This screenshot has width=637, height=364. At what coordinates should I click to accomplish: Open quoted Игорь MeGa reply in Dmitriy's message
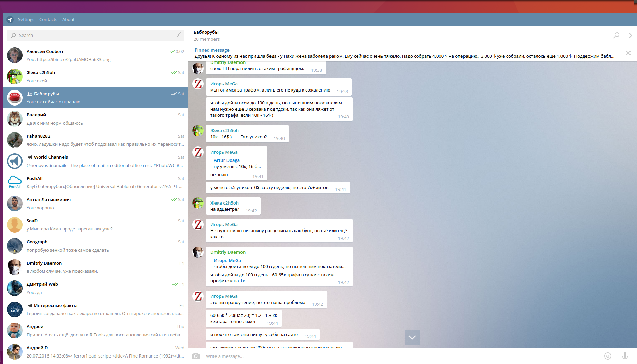pyautogui.click(x=279, y=263)
